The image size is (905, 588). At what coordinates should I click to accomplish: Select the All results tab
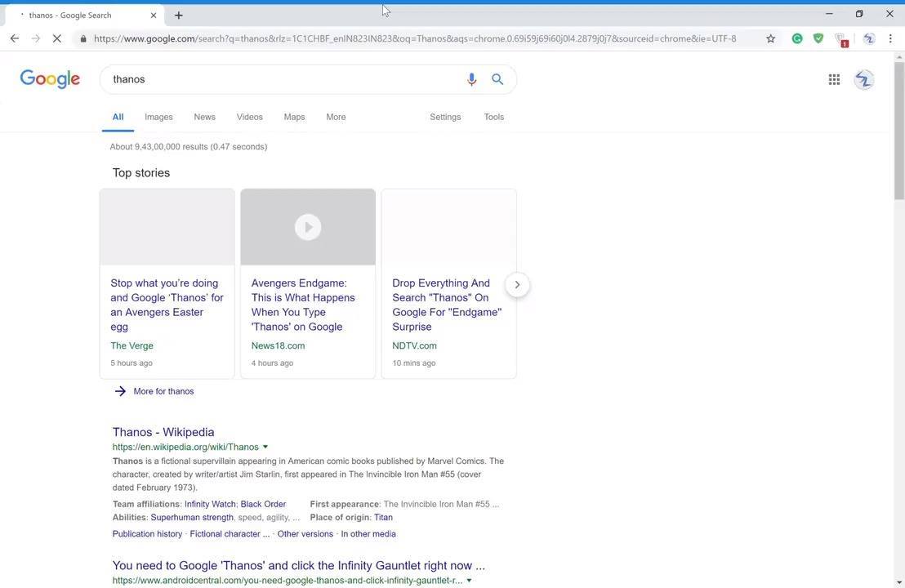[x=118, y=117]
